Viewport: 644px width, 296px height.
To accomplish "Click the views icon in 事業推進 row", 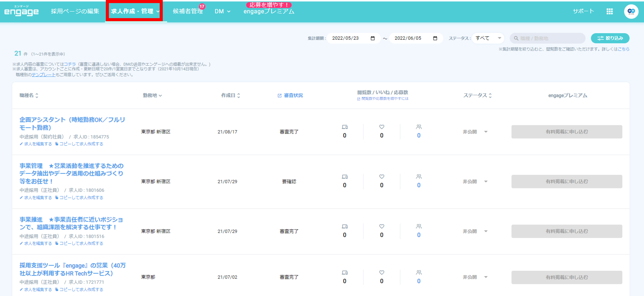I will [x=345, y=226].
